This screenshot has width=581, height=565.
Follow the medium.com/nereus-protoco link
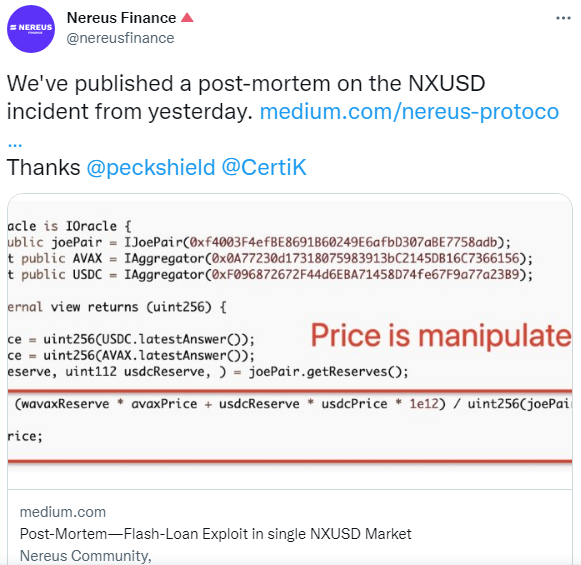click(x=409, y=112)
